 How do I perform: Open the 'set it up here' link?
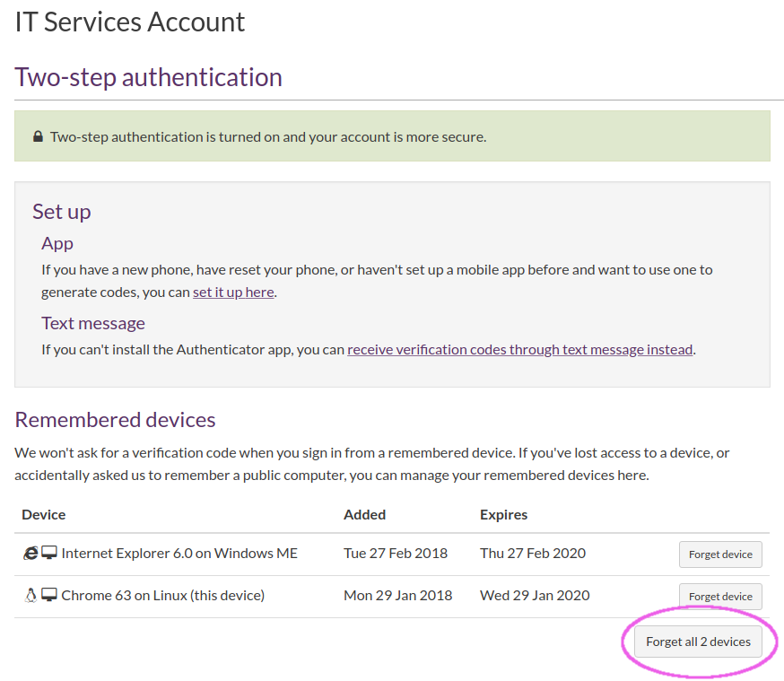[x=233, y=292]
